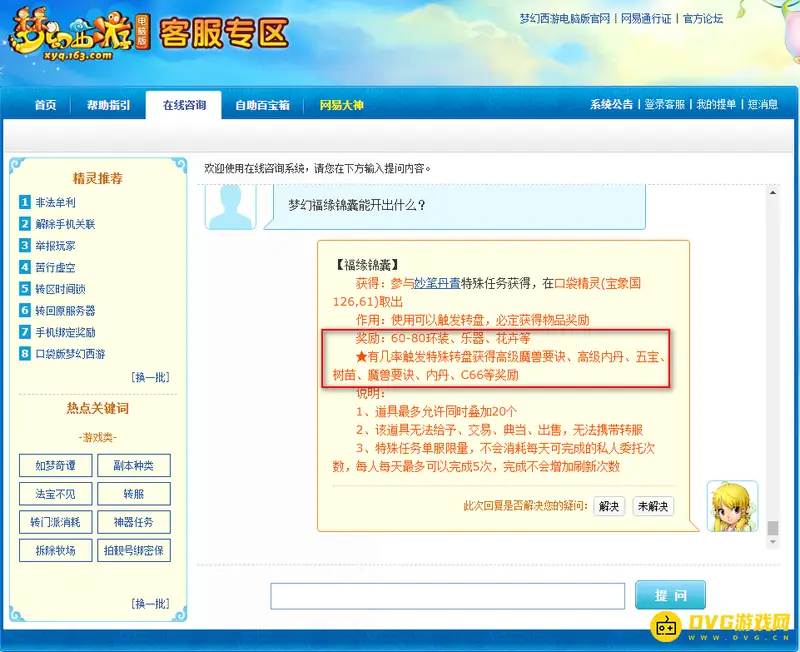This screenshot has width=800, height=652.
Task: Click the 【福缘锦囊】 heading text
Action: (367, 265)
